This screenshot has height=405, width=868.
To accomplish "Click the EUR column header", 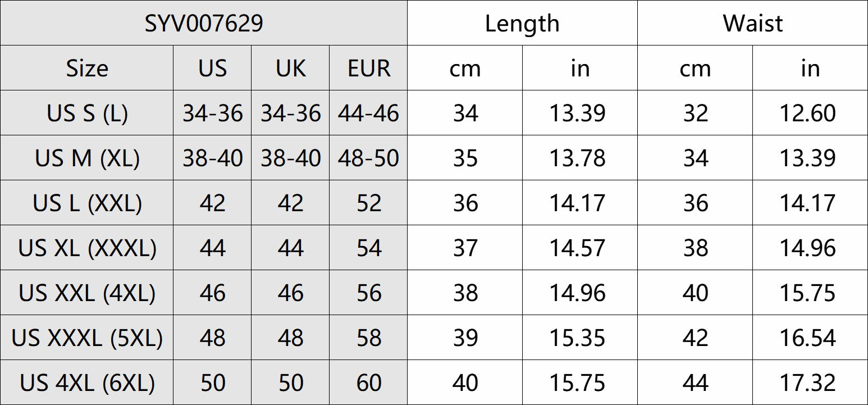I will [x=369, y=69].
